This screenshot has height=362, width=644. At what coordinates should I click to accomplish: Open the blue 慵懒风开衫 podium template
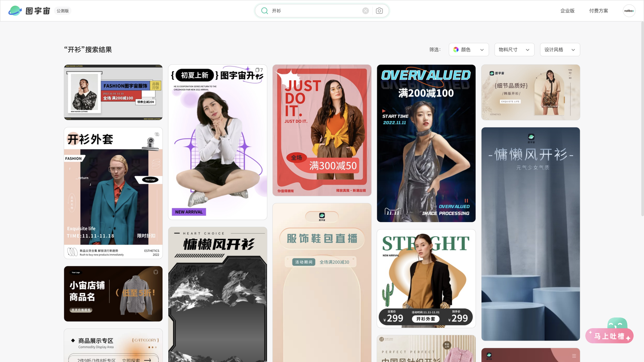(531, 234)
